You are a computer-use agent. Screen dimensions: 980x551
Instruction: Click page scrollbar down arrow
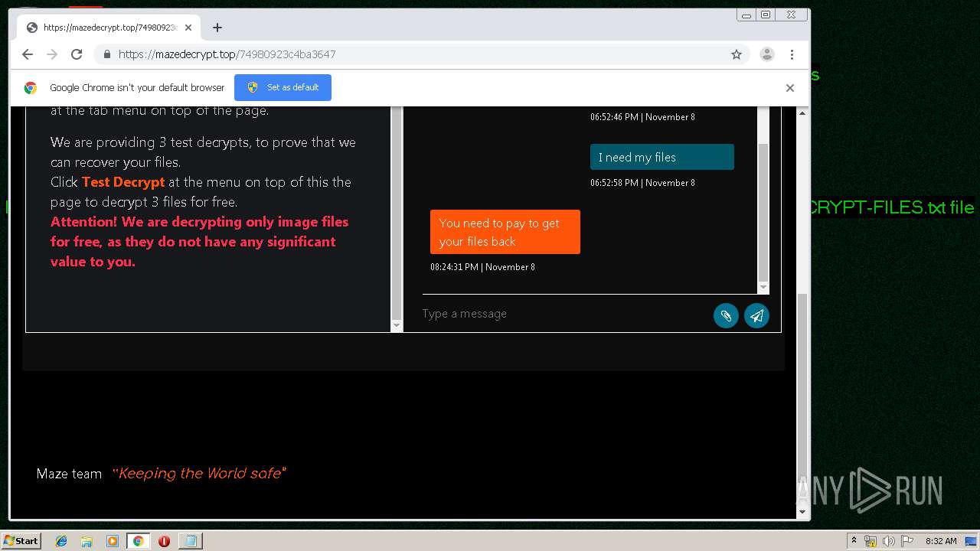(802, 512)
